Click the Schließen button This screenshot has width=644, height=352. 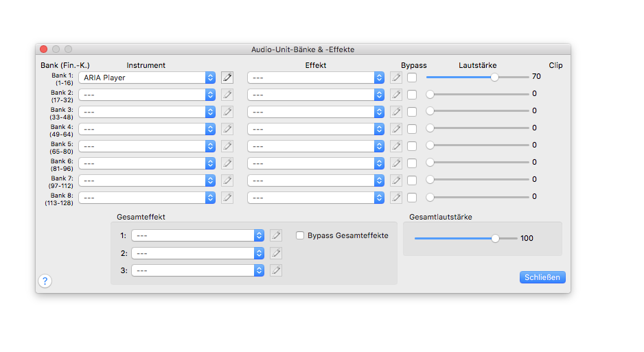coord(542,277)
